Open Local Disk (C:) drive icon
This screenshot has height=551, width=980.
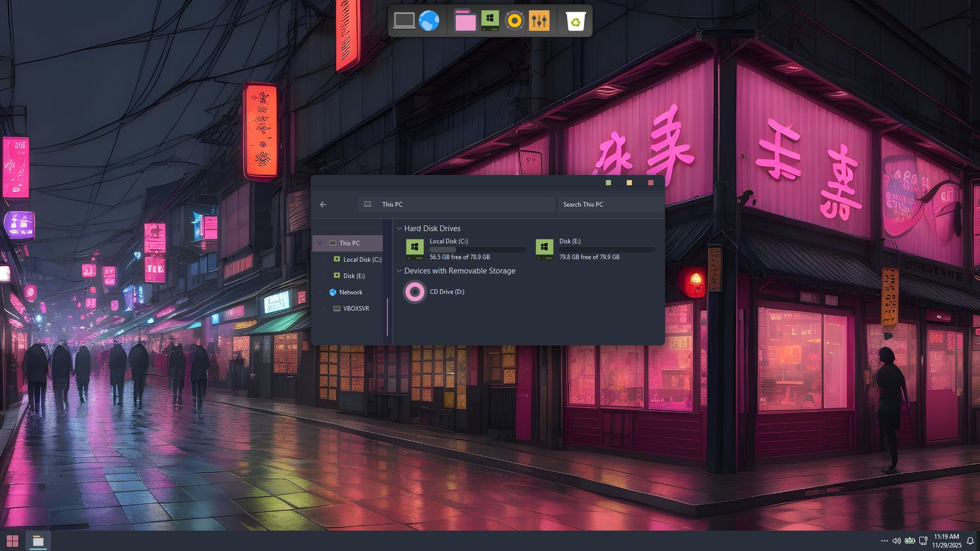414,248
